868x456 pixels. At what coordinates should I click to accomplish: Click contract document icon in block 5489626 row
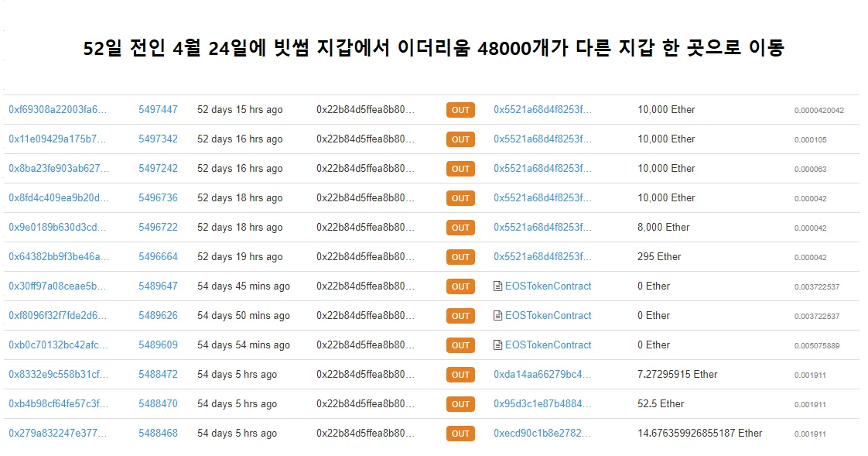click(497, 315)
